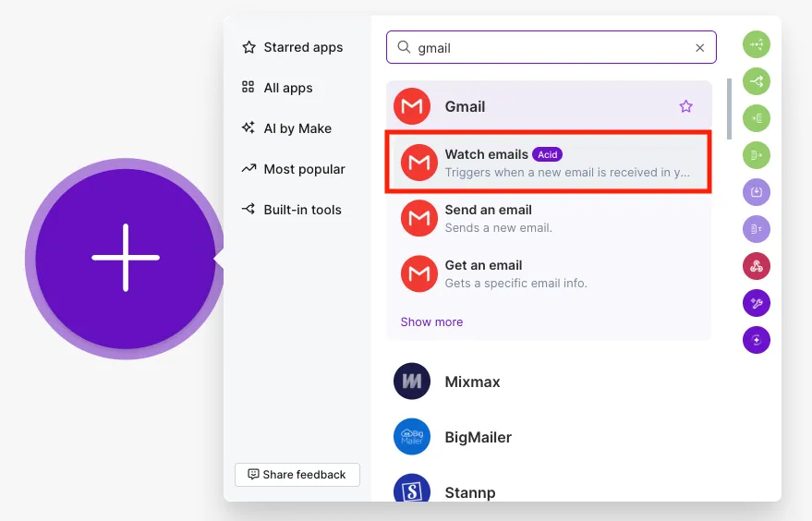Click Show more Gmail modules
The width and height of the screenshot is (812, 521).
(x=431, y=321)
